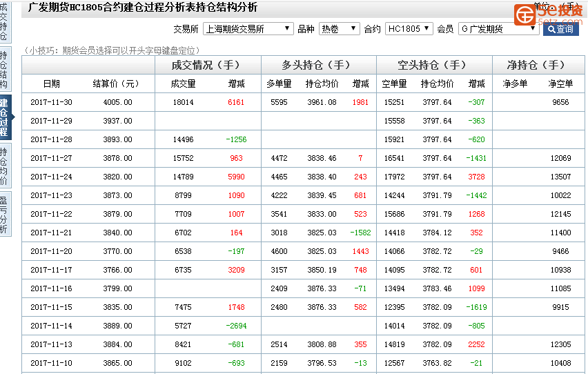Click short position value 16541

click(x=394, y=158)
